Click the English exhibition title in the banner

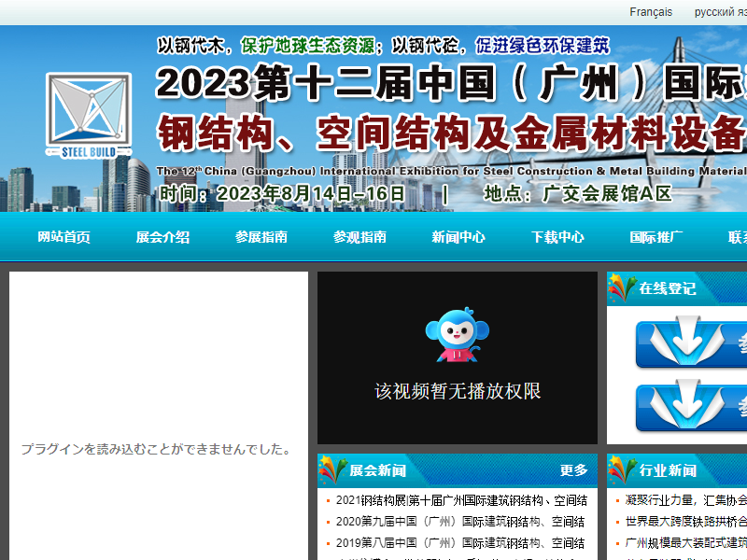(451, 171)
